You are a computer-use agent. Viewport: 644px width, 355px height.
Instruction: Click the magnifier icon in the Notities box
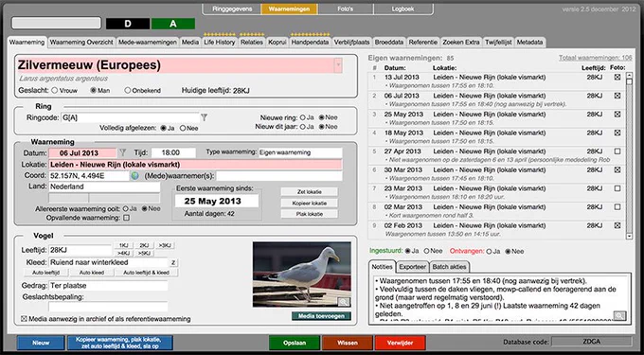tap(619, 315)
